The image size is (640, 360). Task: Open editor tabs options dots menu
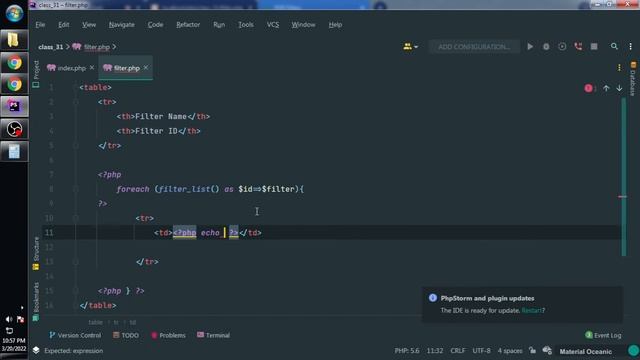pos(619,68)
